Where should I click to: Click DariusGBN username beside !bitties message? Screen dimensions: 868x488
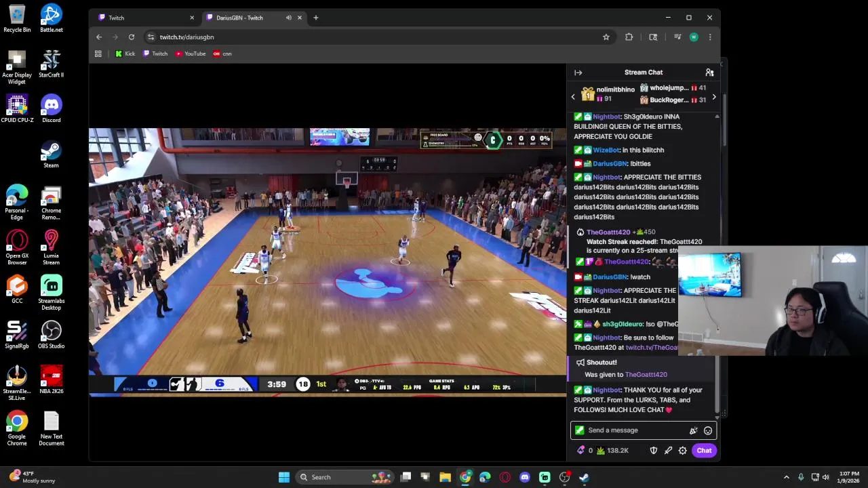click(610, 163)
